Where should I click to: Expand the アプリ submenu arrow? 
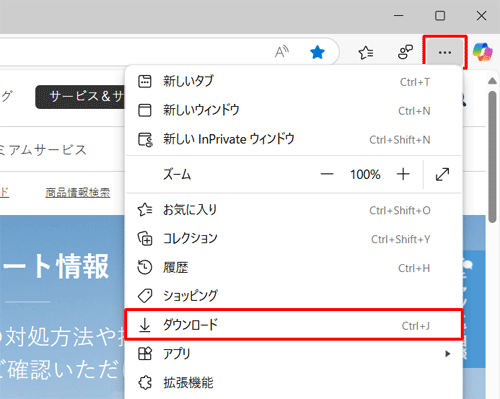pyautogui.click(x=448, y=354)
